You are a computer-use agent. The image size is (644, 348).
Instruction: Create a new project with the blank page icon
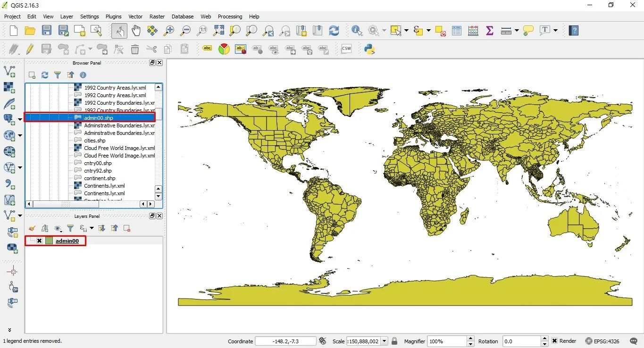[14, 31]
